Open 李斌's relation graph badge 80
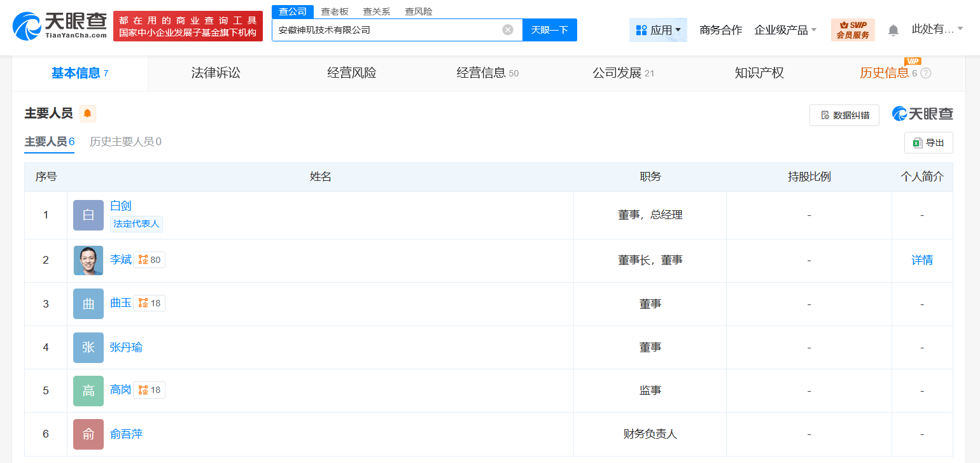 click(x=150, y=260)
